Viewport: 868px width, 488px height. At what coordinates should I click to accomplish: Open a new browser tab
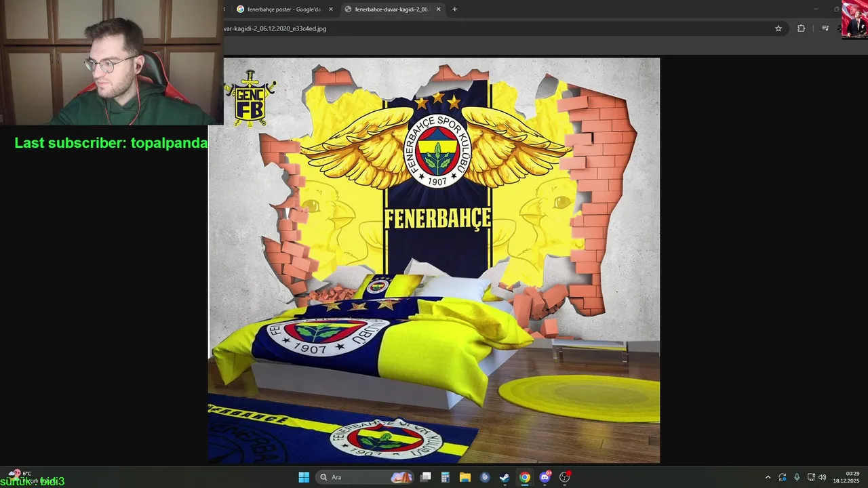(x=454, y=9)
